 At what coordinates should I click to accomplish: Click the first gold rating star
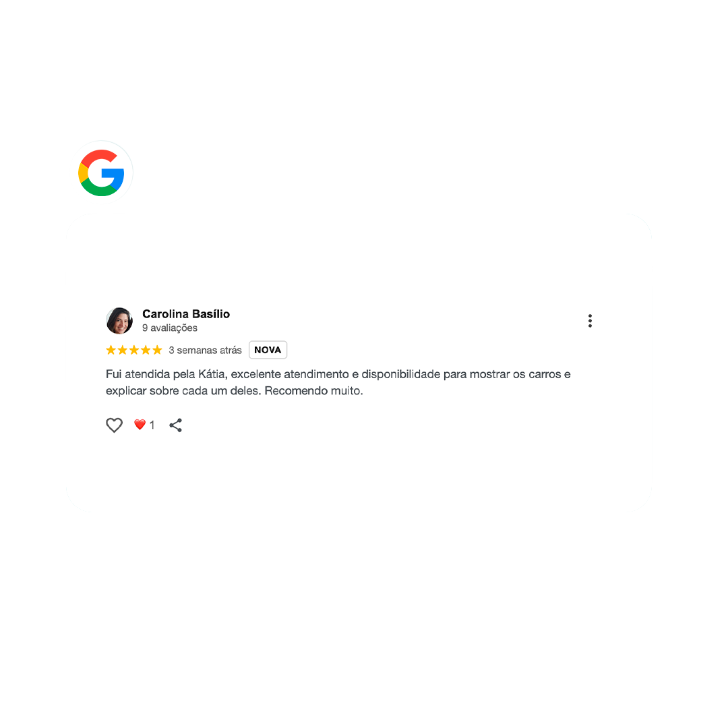tap(111, 350)
